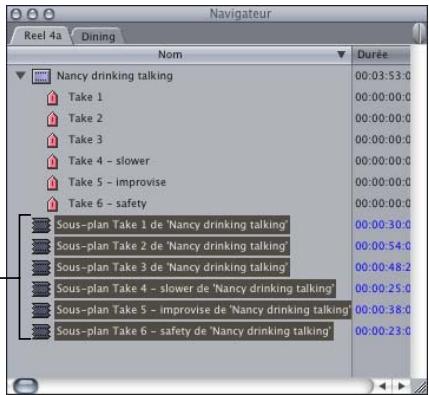Select Sous-plan Take 1 de 'Nancy drinking talking'

point(172,225)
